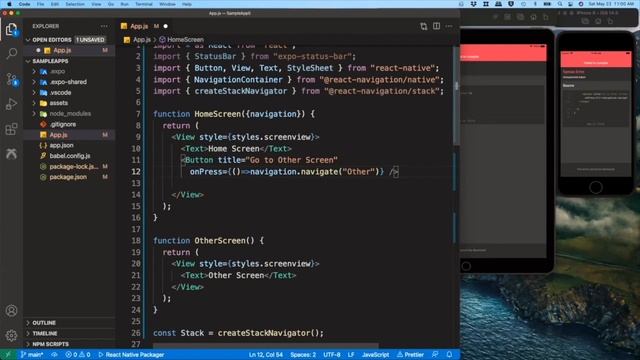Click the remote window indicator in status bar

point(8,355)
